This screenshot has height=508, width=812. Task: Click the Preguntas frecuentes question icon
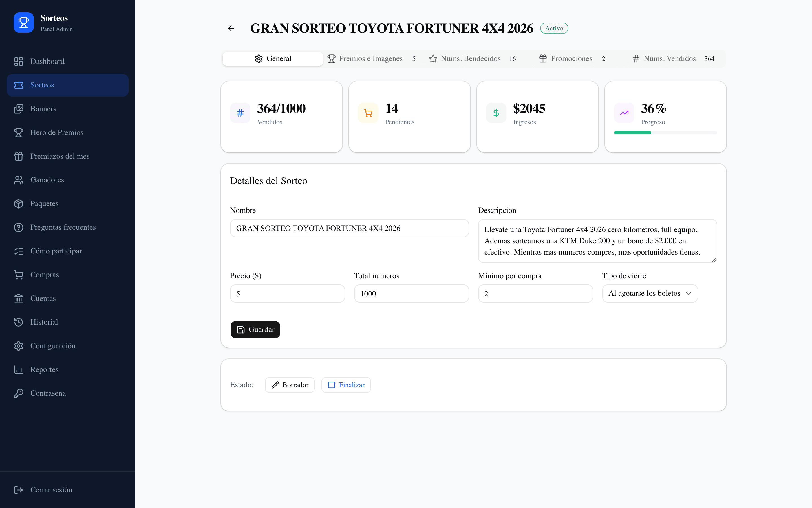point(18,227)
